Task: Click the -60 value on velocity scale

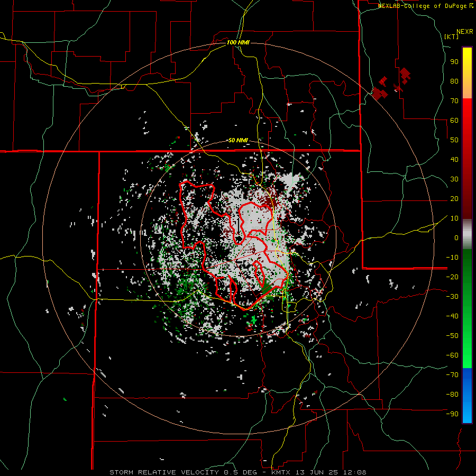Action: pyautogui.click(x=452, y=355)
